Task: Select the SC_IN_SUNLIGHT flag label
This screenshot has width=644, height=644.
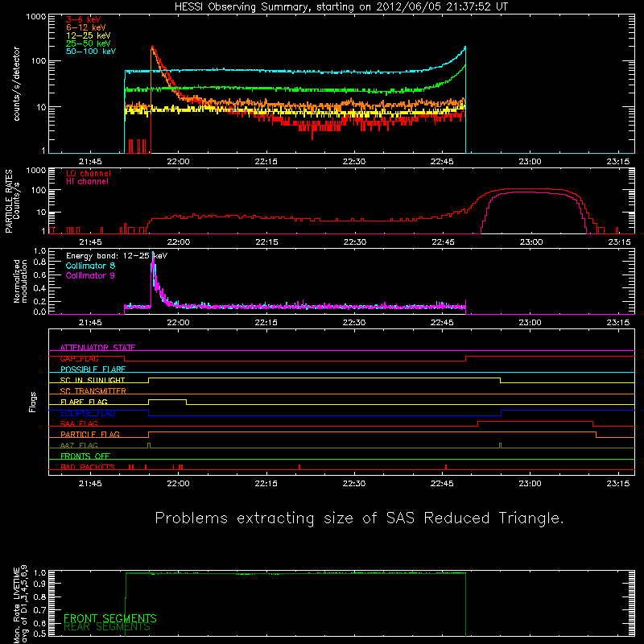Action: click(93, 380)
